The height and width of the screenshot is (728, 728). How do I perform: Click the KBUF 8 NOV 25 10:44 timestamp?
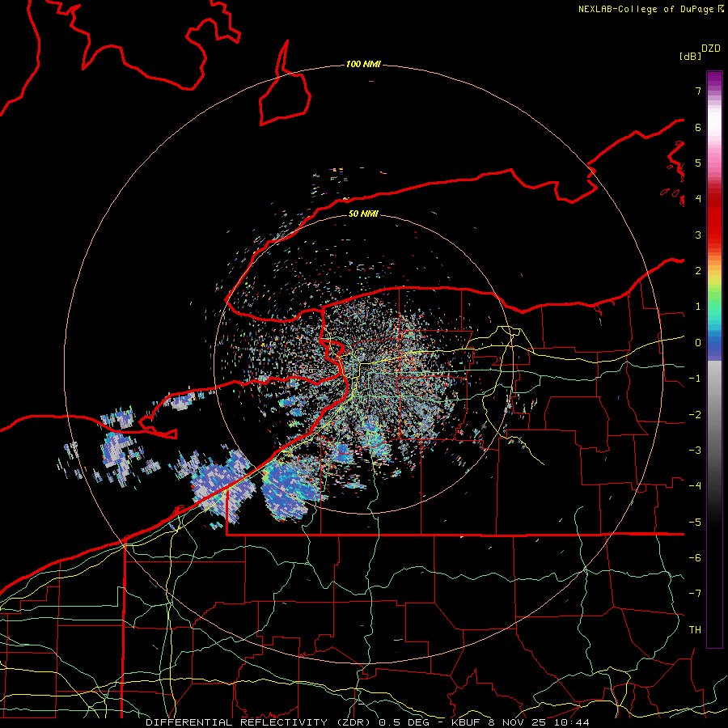(520, 722)
